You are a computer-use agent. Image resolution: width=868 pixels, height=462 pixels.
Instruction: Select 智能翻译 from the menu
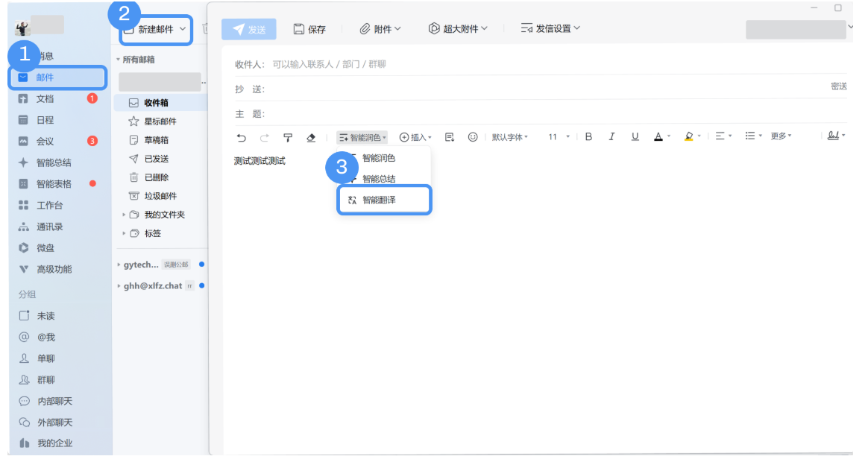click(x=384, y=200)
